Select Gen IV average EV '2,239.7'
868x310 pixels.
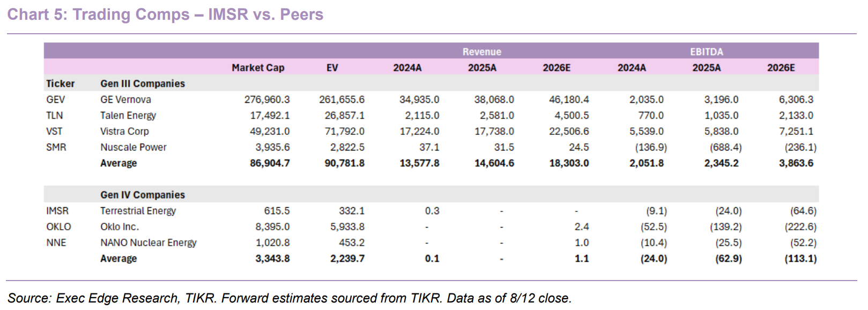tap(347, 259)
